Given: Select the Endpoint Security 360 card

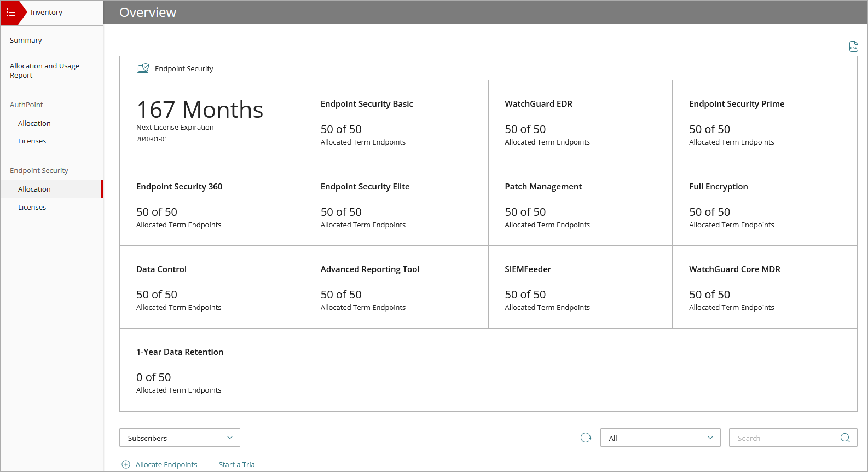Looking at the screenshot, I should tap(212, 204).
